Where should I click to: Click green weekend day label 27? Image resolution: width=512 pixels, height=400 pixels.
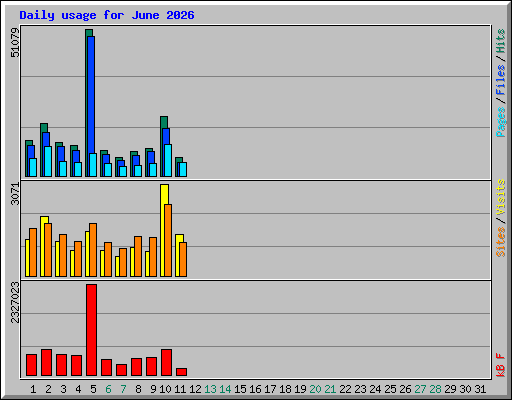[x=420, y=389]
